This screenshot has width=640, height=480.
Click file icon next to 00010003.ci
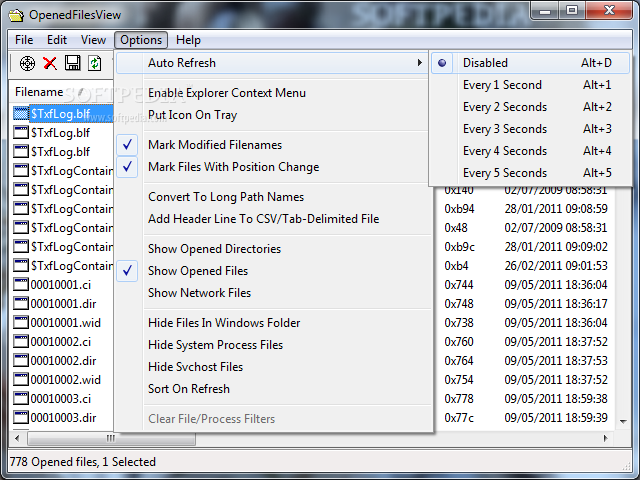click(21, 398)
